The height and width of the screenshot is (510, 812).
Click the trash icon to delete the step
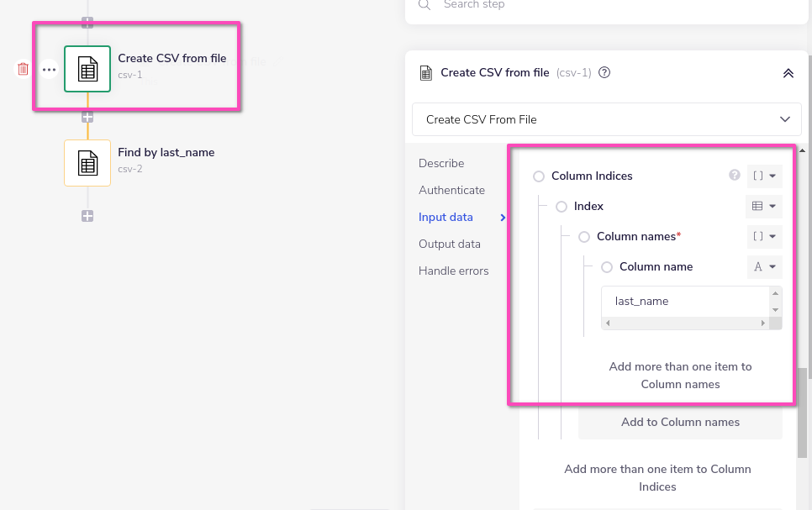[x=23, y=69]
